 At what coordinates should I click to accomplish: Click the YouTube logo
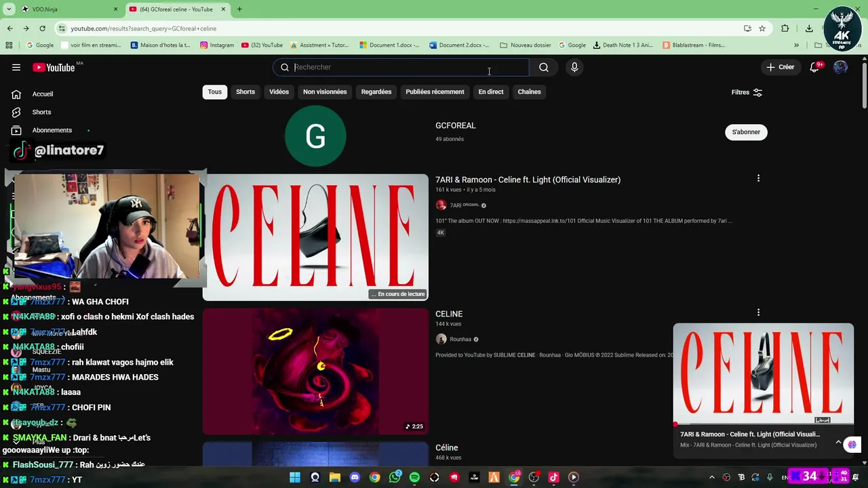point(54,67)
